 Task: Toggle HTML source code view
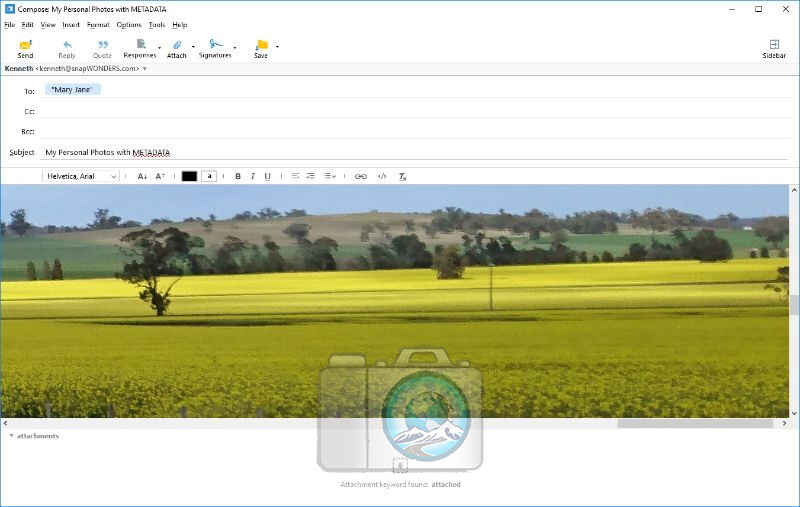point(382,176)
